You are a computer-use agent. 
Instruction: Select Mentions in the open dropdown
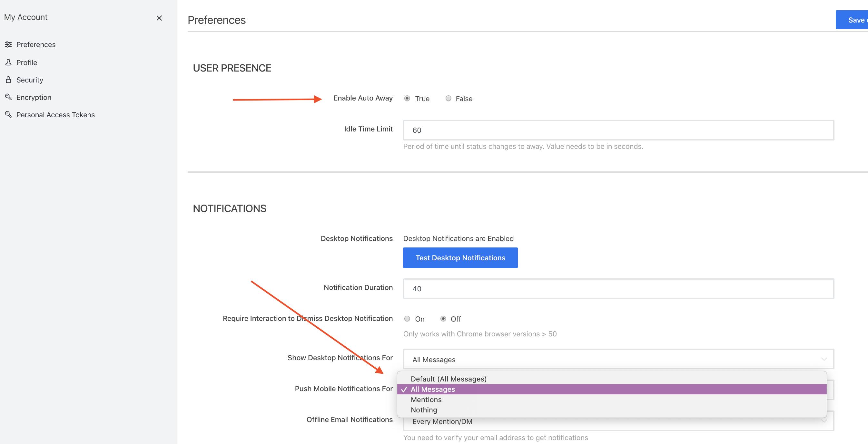click(x=426, y=400)
